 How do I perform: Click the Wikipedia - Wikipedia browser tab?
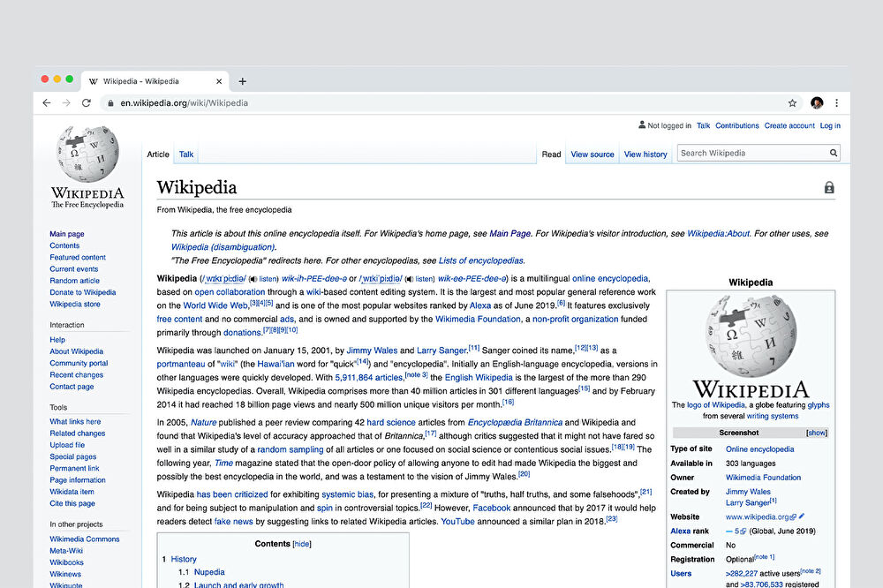tap(155, 81)
